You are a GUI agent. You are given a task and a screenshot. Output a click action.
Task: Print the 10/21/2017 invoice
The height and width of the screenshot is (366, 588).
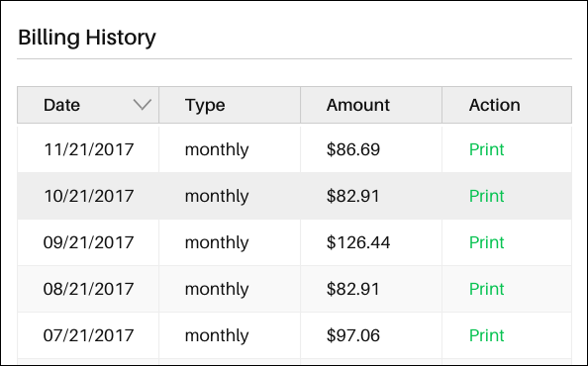pos(486,196)
